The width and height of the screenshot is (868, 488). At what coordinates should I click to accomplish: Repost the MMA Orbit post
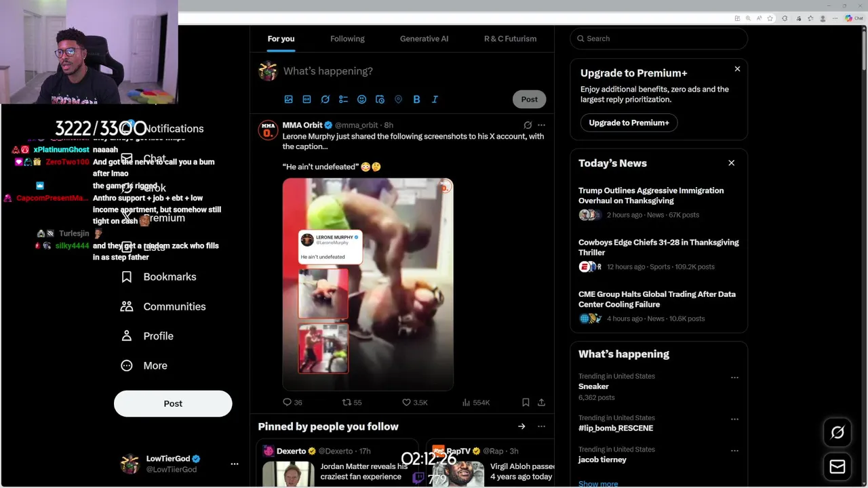352,403
